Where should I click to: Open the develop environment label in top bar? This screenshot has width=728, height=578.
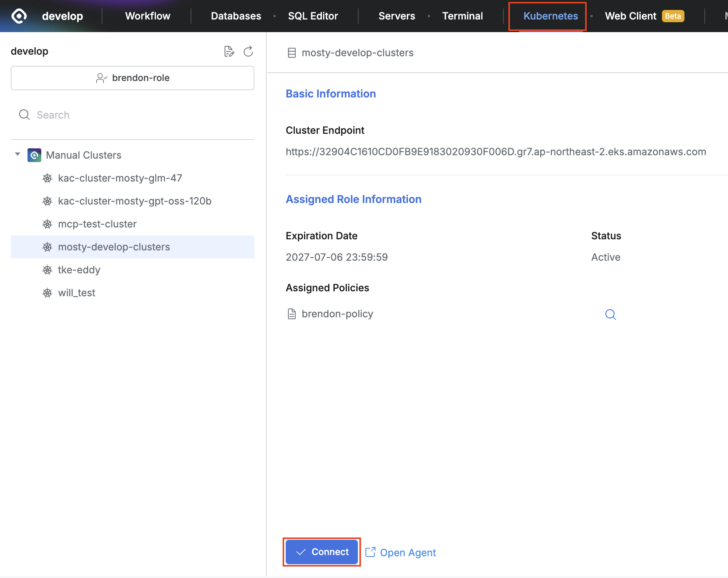click(62, 16)
